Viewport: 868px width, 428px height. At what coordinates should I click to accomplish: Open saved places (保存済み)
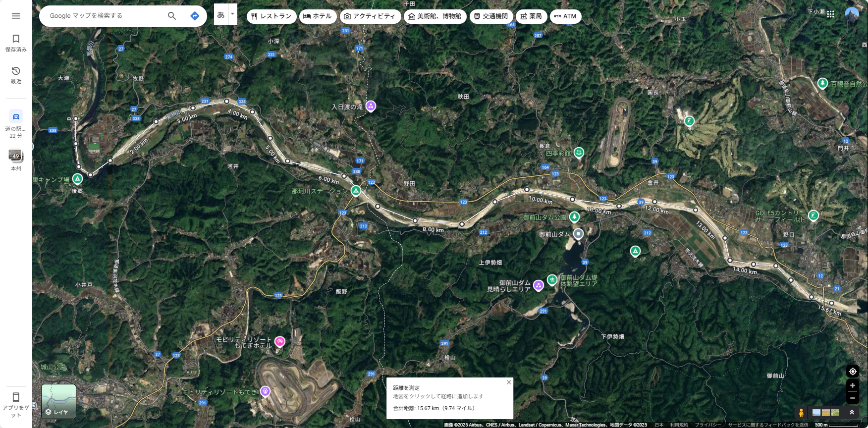[x=16, y=43]
